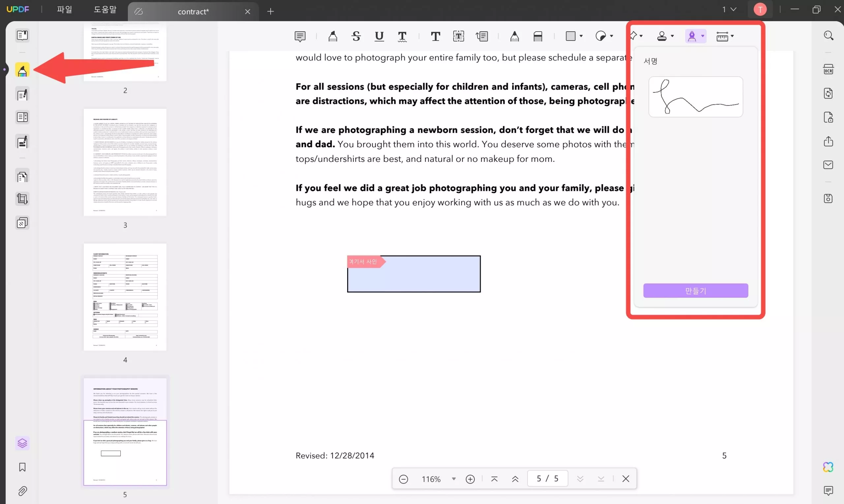
Task: Go to the previous page
Action: [515, 479]
